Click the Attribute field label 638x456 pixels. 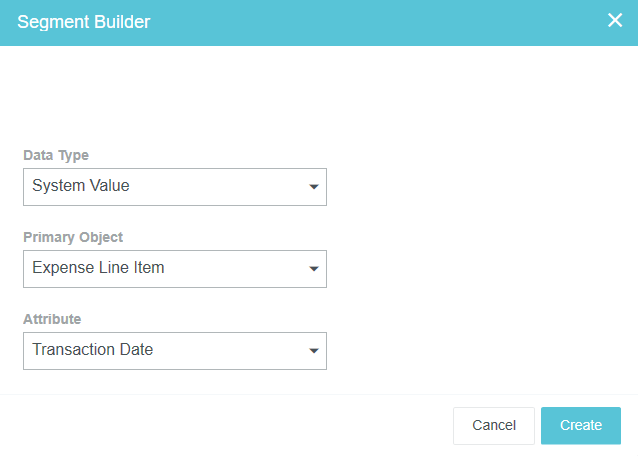pyautogui.click(x=52, y=320)
